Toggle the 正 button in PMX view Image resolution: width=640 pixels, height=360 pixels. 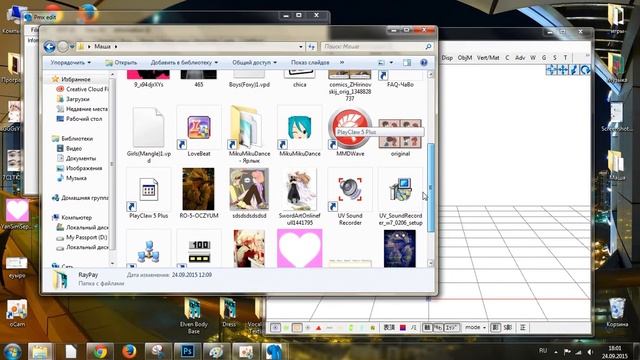click(523, 327)
